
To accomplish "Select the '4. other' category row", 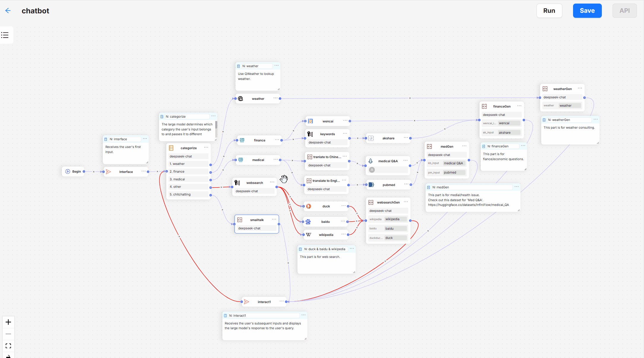I will pyautogui.click(x=189, y=187).
